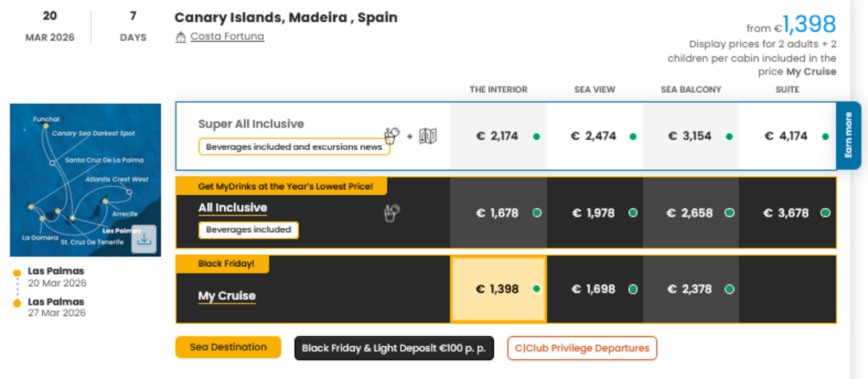Select My Cruise Sea Balcony €2,378
This screenshot has width=868, height=379.
(x=691, y=289)
